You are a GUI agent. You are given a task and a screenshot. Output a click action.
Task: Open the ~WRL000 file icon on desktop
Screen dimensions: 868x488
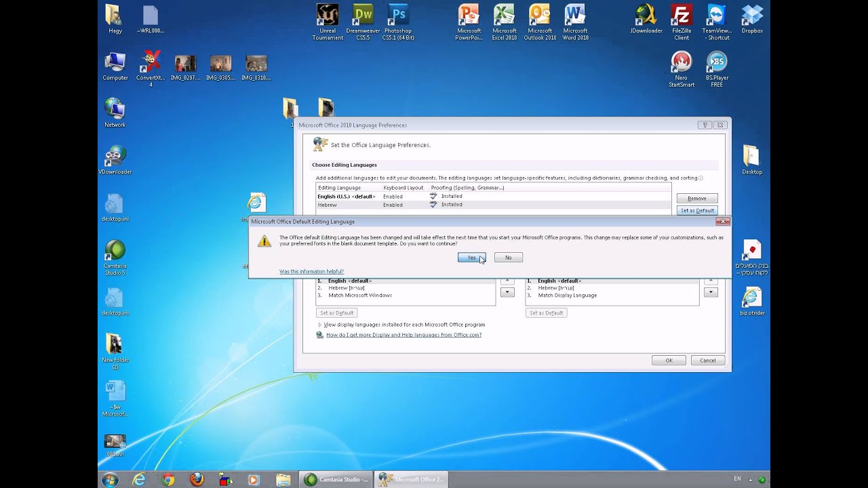point(151,19)
